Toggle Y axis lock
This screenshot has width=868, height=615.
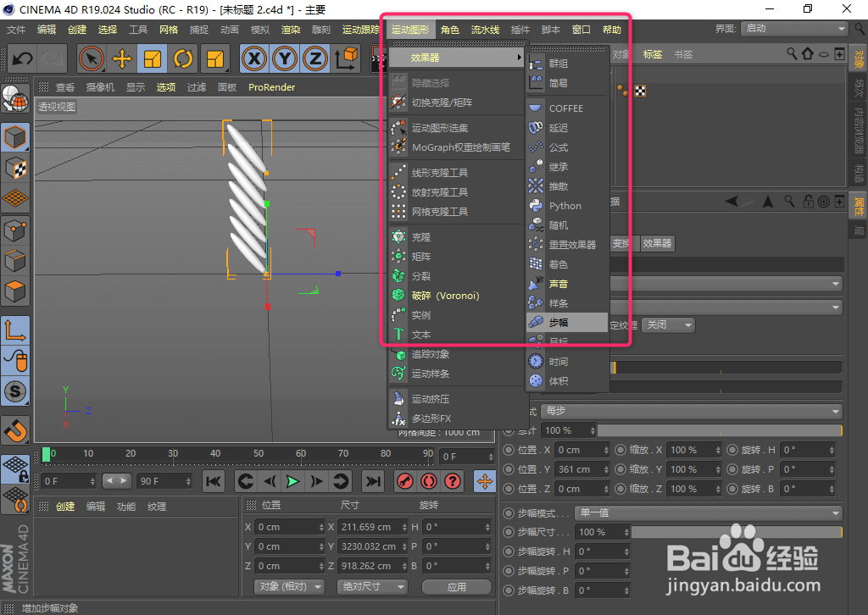tap(285, 58)
